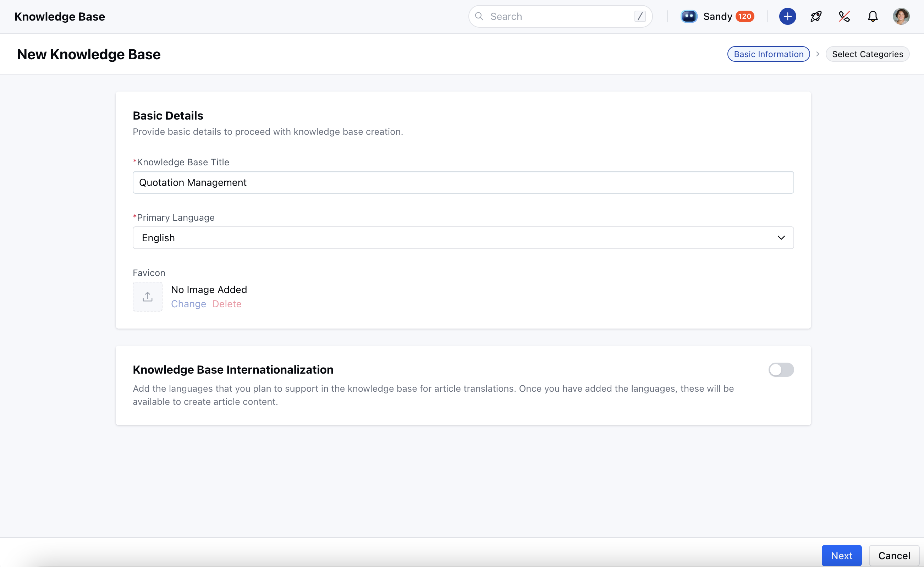Go to Select Categories step

tap(867, 54)
